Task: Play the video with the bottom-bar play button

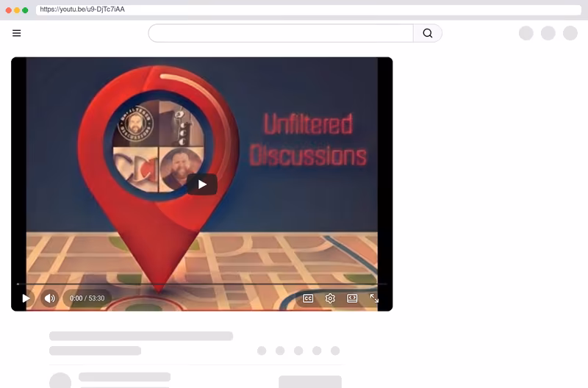Action: [26, 298]
